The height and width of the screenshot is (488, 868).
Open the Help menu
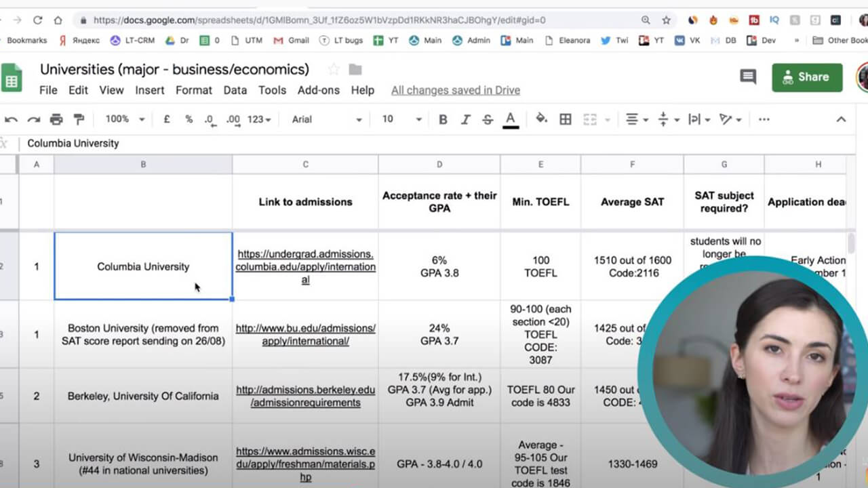[x=362, y=90]
